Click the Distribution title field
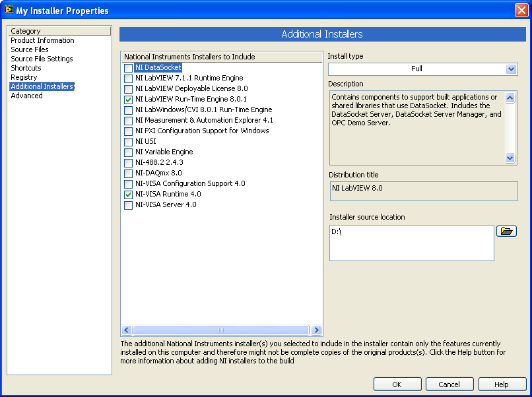The width and height of the screenshot is (532, 397). (424, 191)
